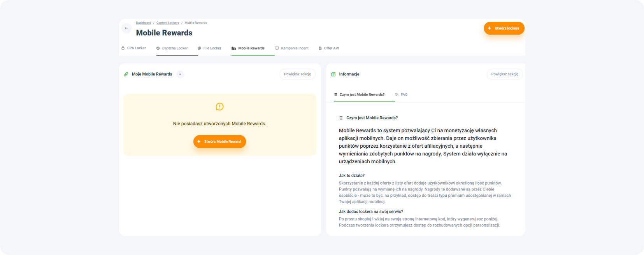Expand the Informacje section
The image size is (644, 255).
[504, 74]
